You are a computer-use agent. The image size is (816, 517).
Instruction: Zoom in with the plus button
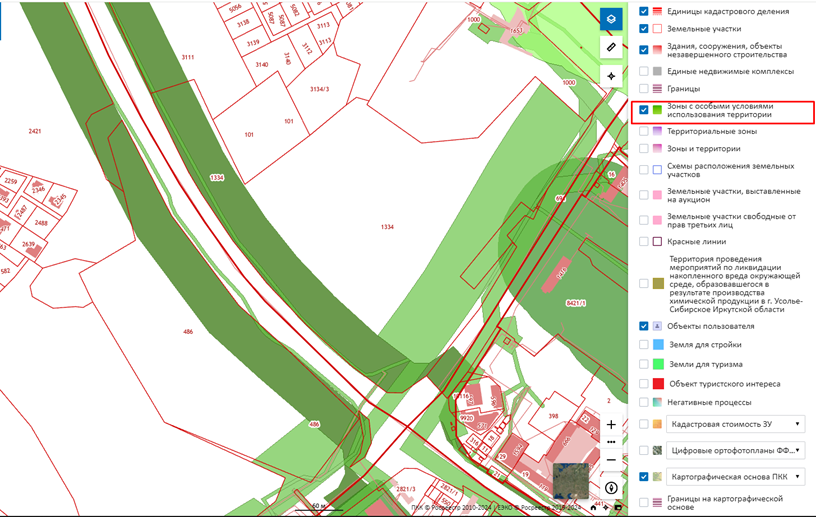611,425
